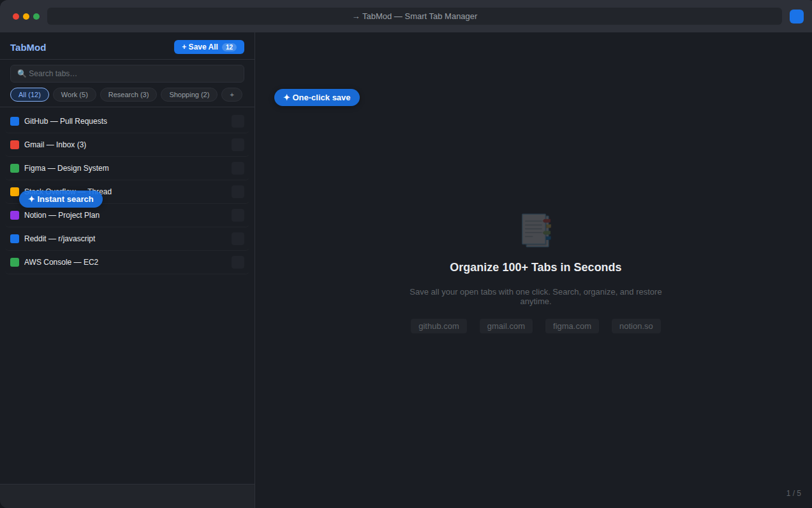Click the Gmail red favicon

click(15, 145)
